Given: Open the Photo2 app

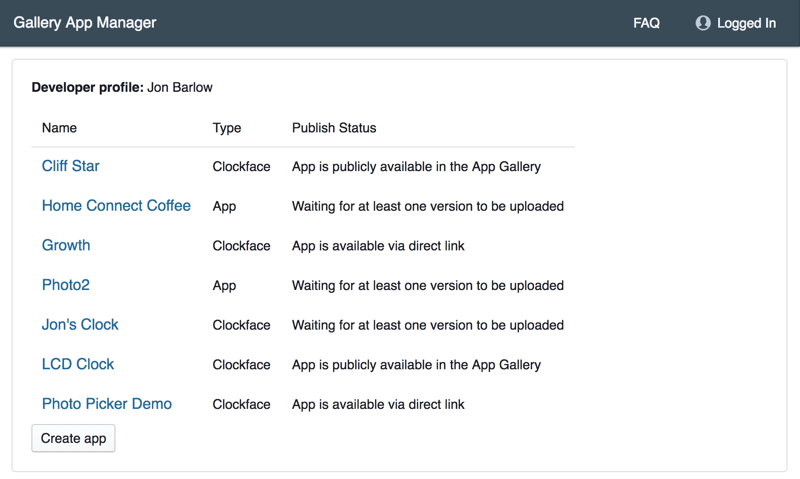Looking at the screenshot, I should point(66,285).
